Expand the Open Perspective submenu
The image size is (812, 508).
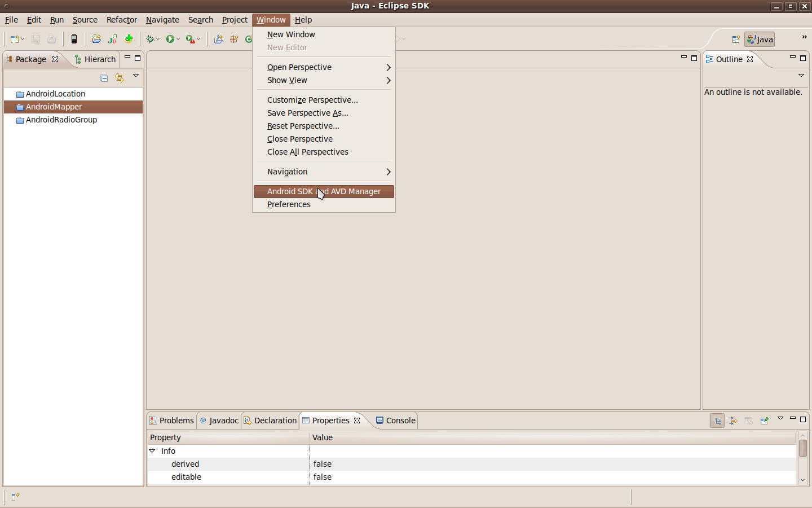coord(324,67)
